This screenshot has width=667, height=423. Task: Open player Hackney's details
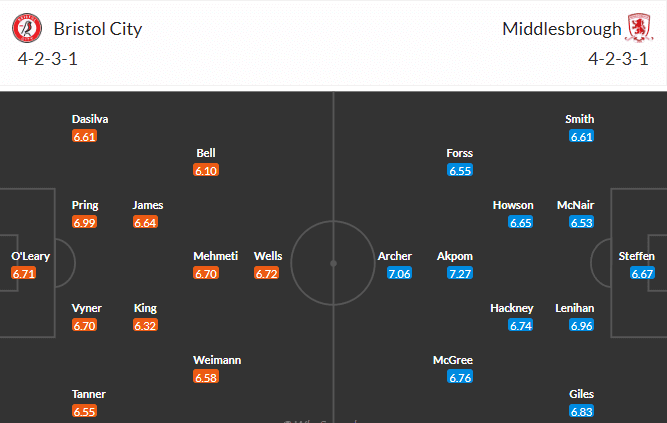tap(512, 308)
